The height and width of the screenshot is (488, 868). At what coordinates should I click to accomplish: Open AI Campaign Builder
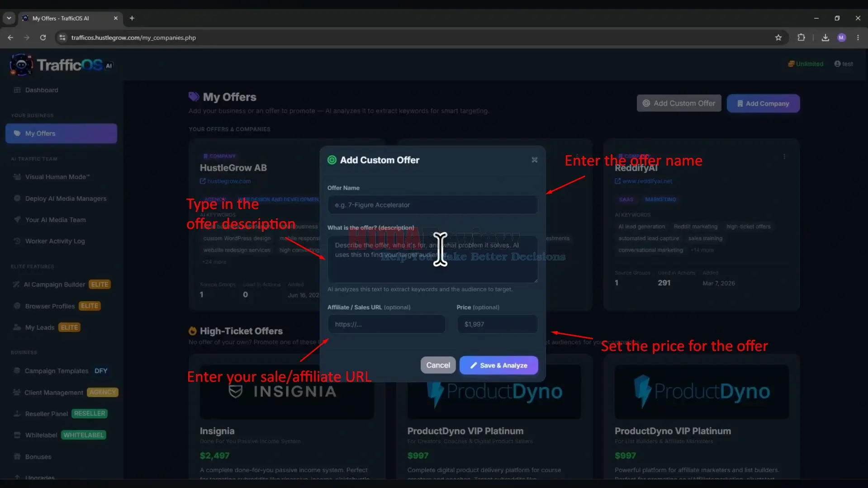pos(54,284)
